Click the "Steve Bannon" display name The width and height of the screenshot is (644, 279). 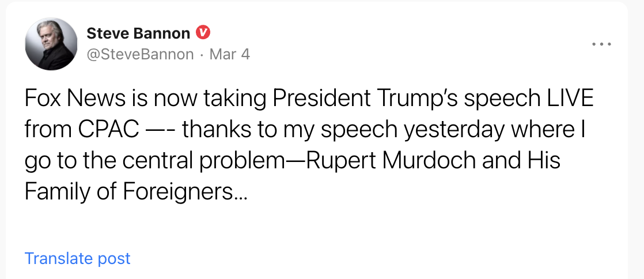click(138, 33)
